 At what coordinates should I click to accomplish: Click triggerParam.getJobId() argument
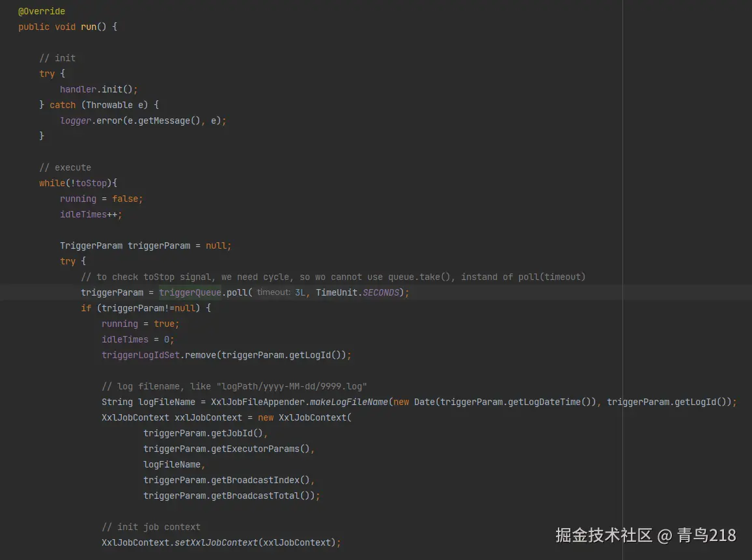tap(206, 433)
